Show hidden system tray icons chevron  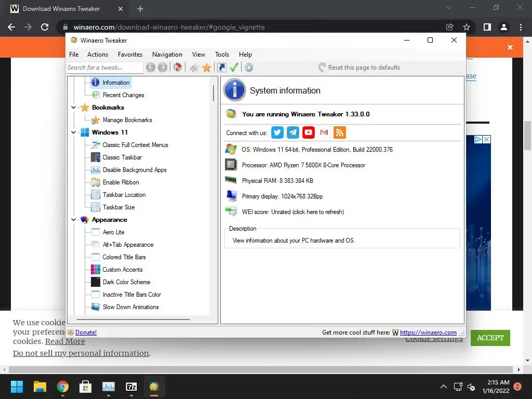(x=444, y=387)
